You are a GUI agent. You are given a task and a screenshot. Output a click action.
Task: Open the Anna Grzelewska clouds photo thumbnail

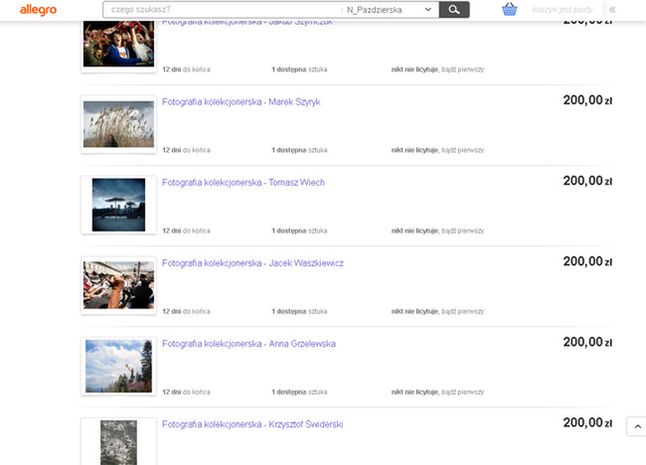pyautogui.click(x=119, y=366)
